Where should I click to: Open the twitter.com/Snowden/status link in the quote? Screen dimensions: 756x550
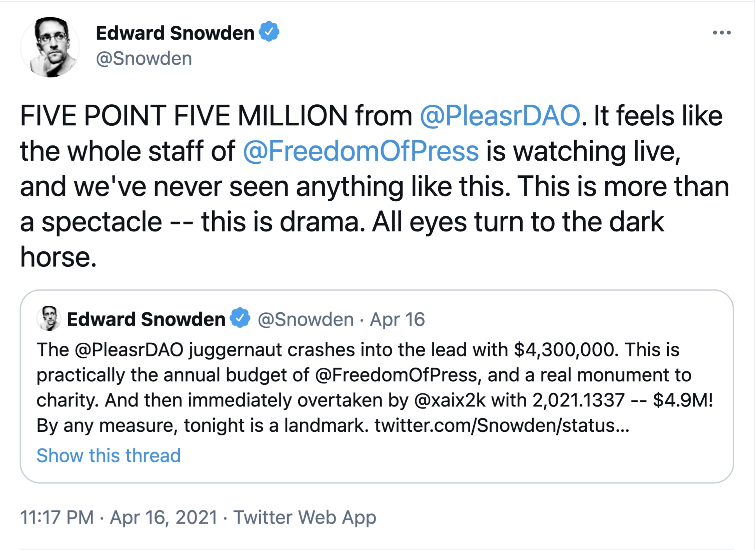click(x=501, y=426)
